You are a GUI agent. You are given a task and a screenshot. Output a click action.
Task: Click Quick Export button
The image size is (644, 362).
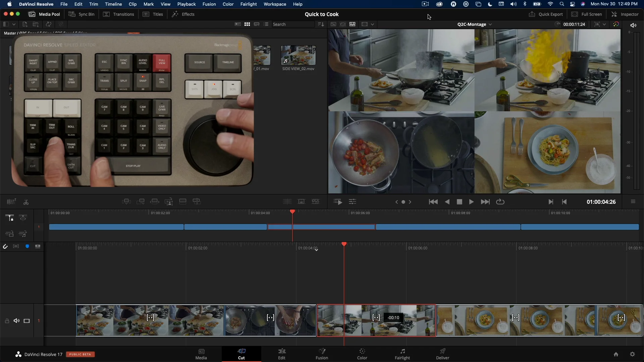point(546,14)
